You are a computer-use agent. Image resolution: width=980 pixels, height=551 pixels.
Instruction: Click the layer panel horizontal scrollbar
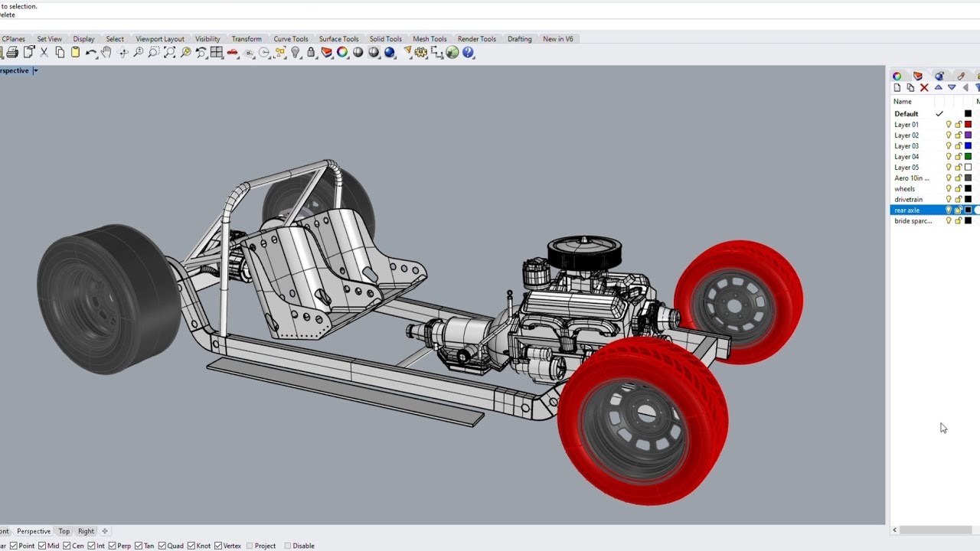click(x=936, y=530)
